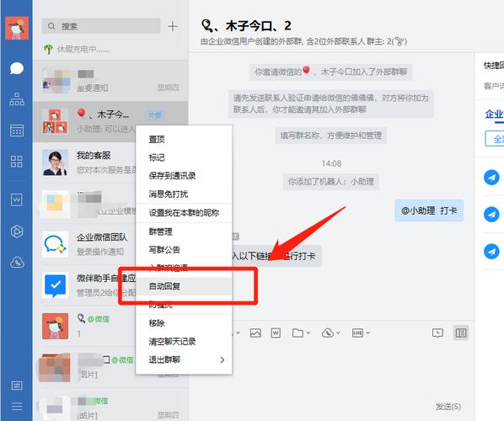Choose 退出群聊 menu entry

[184, 360]
